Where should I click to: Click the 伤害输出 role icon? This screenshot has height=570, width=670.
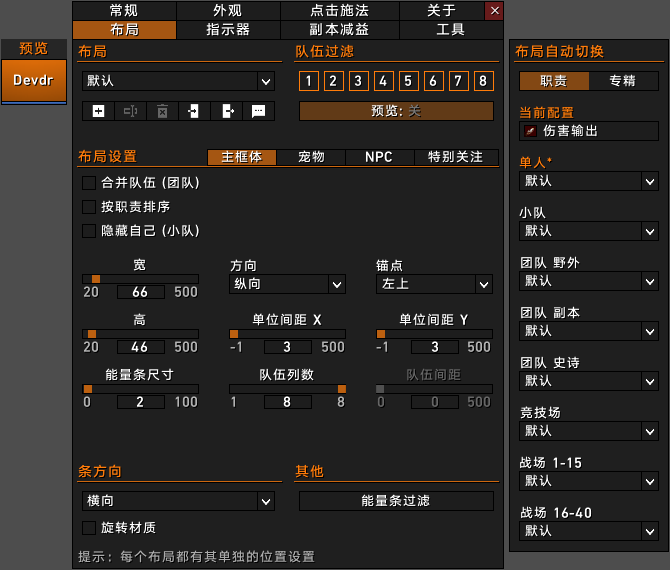coord(530,131)
